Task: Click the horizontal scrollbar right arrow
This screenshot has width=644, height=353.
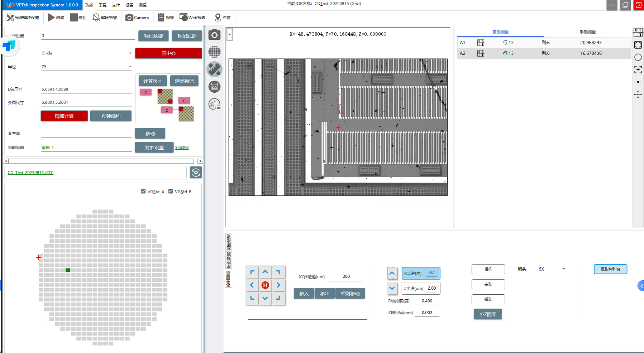Action: click(x=200, y=161)
